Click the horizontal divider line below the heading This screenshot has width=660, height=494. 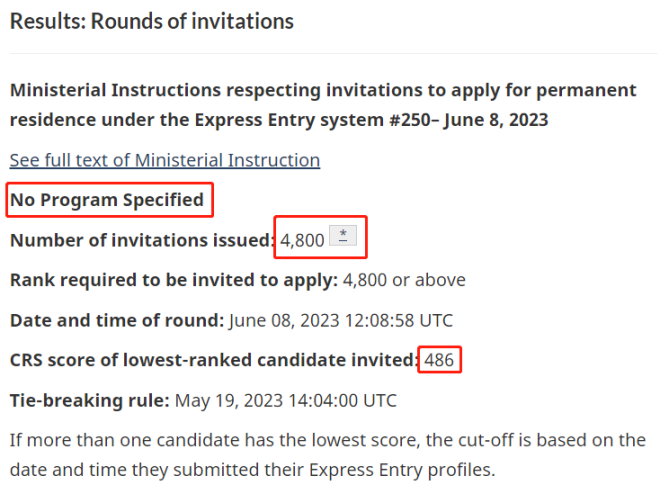[x=333, y=53]
